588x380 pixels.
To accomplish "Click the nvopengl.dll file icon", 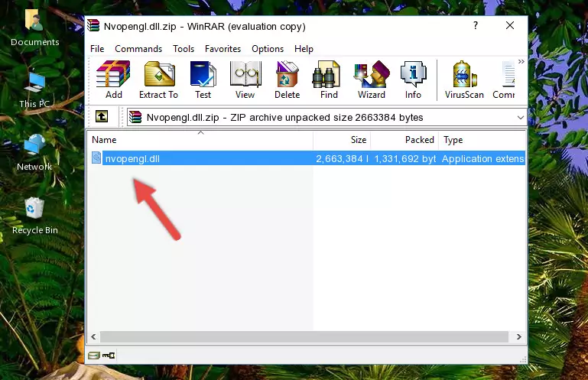I will pyautogui.click(x=96, y=158).
